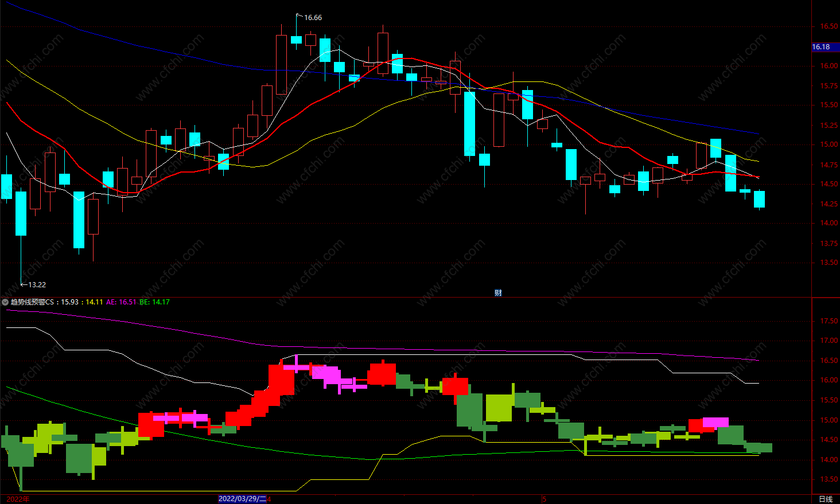Open the 财 info marker on chart
The height and width of the screenshot is (504, 840).
click(498, 293)
